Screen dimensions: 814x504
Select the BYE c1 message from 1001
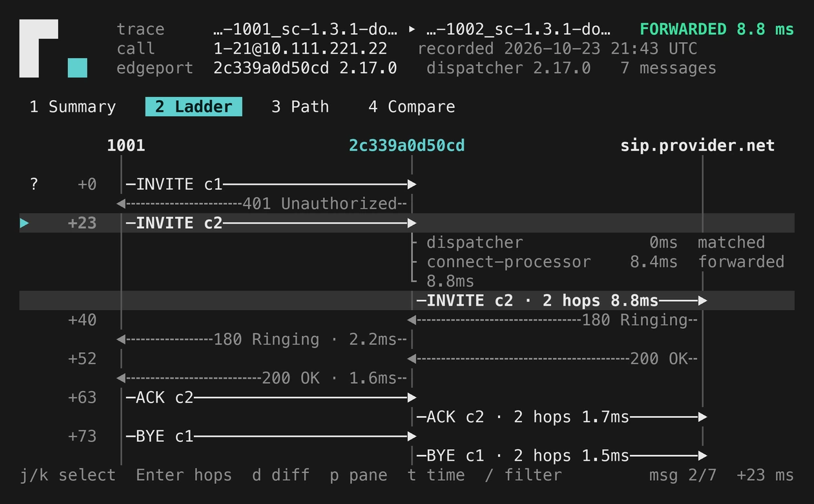coord(271,436)
